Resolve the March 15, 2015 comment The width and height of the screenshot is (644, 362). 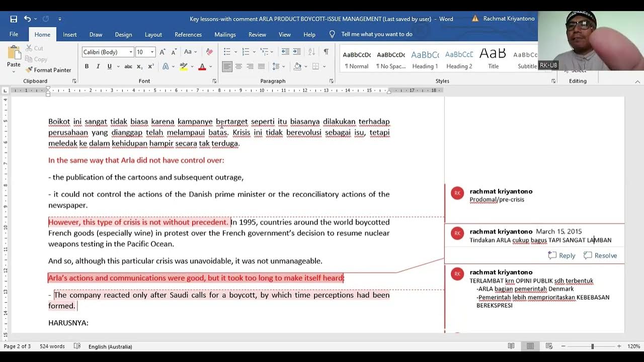point(600,255)
